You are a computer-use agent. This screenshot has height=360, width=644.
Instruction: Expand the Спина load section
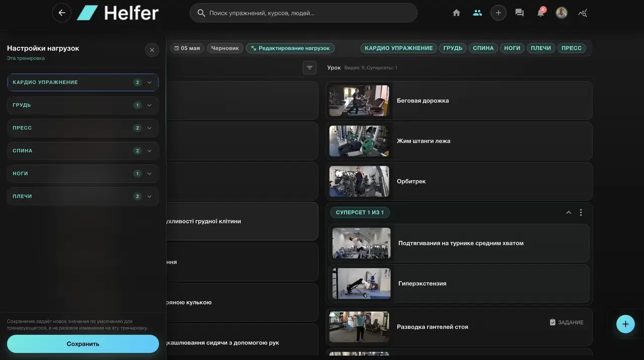coord(83,151)
